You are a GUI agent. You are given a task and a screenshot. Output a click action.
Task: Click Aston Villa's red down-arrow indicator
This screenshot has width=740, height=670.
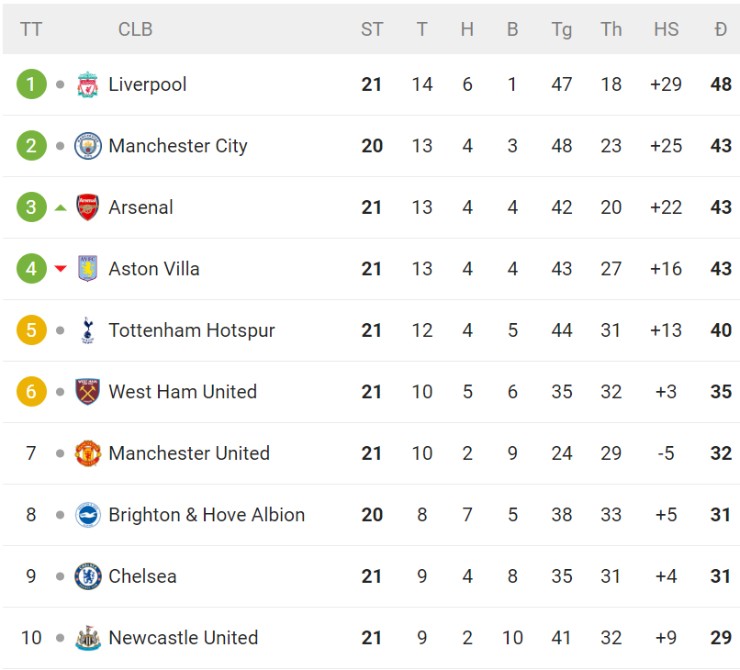pos(61,269)
